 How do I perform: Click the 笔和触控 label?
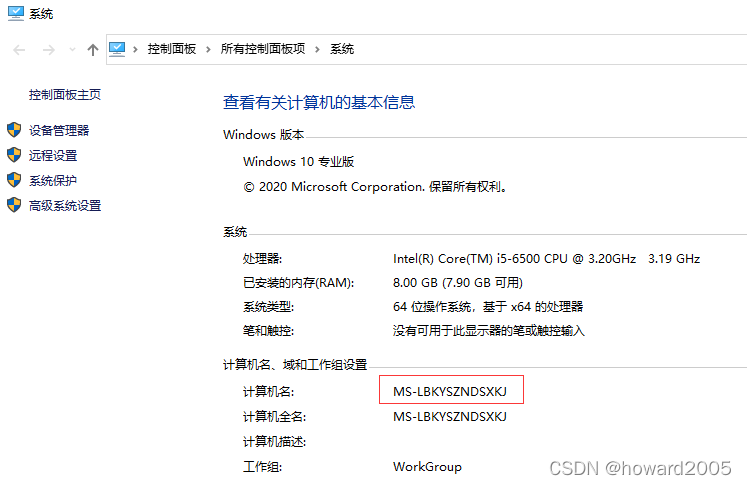coord(269,331)
